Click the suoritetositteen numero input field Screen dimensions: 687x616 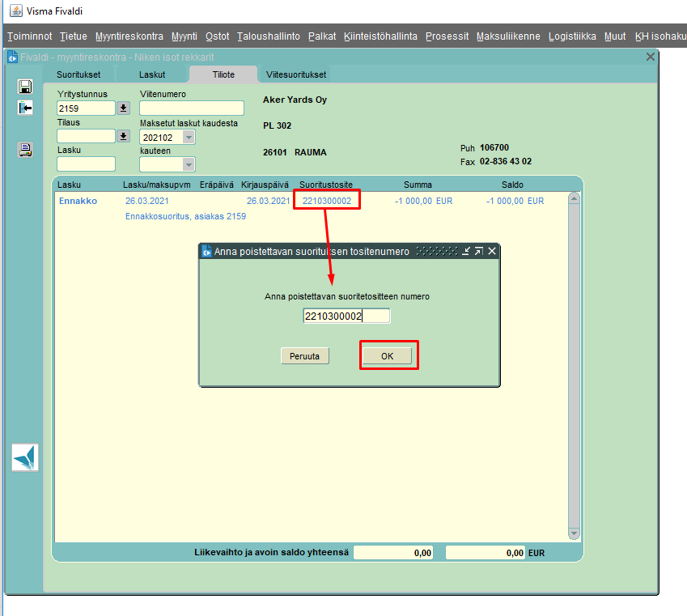click(x=346, y=316)
